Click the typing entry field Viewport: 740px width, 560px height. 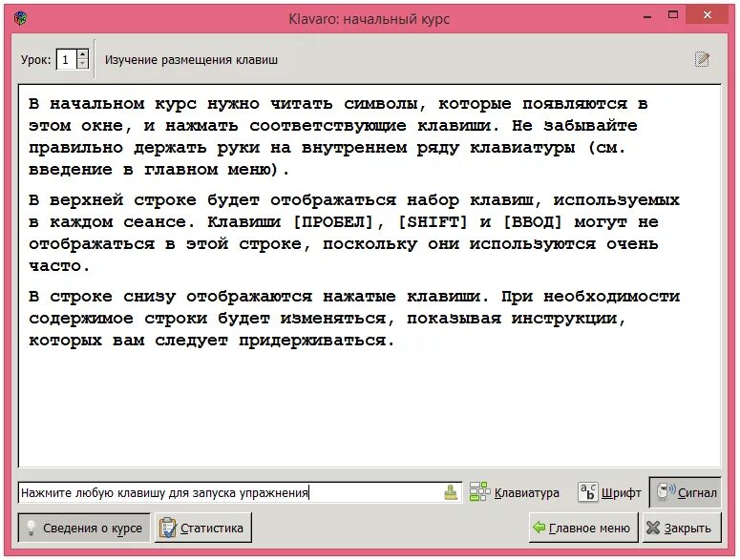tap(240, 492)
